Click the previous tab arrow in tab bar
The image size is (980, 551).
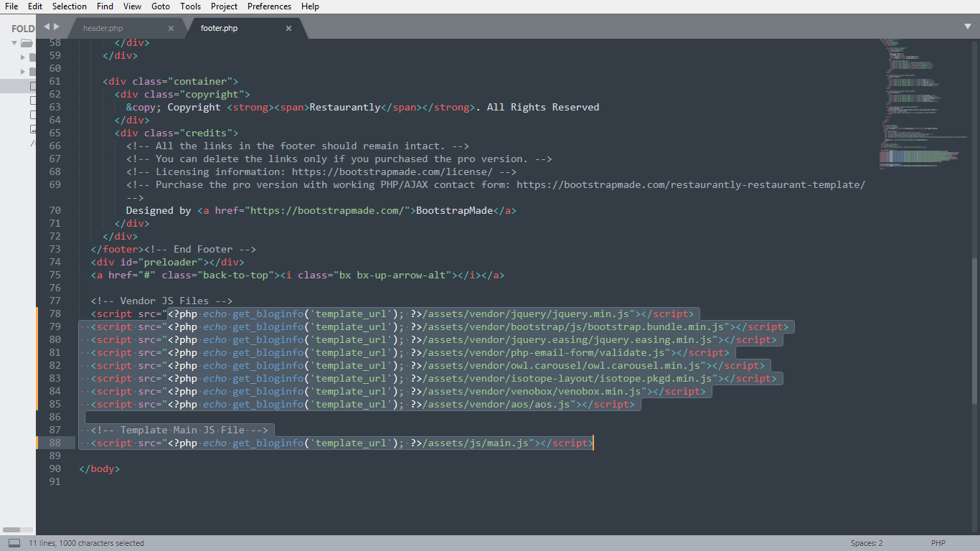point(47,27)
